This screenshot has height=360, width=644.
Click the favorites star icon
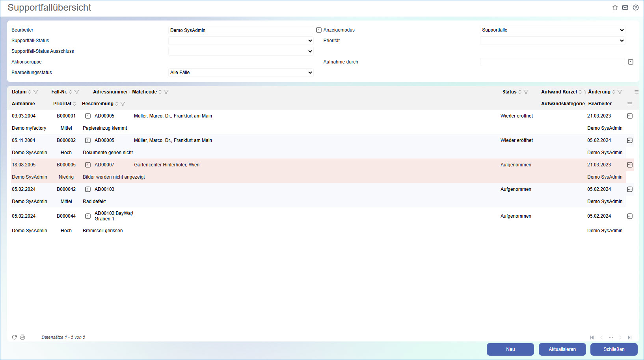(x=615, y=7)
